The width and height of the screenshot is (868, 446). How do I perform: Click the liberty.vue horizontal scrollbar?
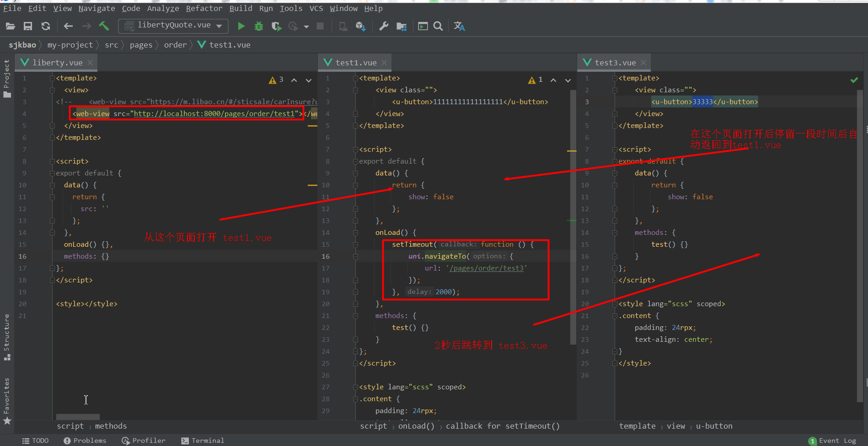point(78,417)
